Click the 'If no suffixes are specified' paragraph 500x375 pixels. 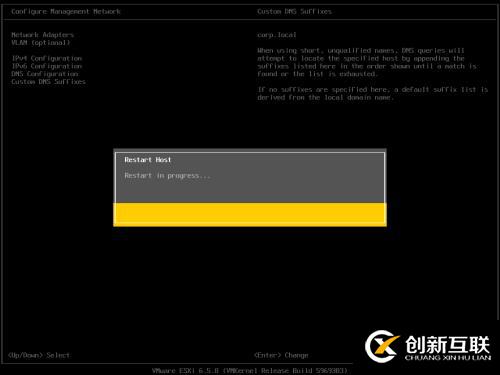click(x=372, y=94)
